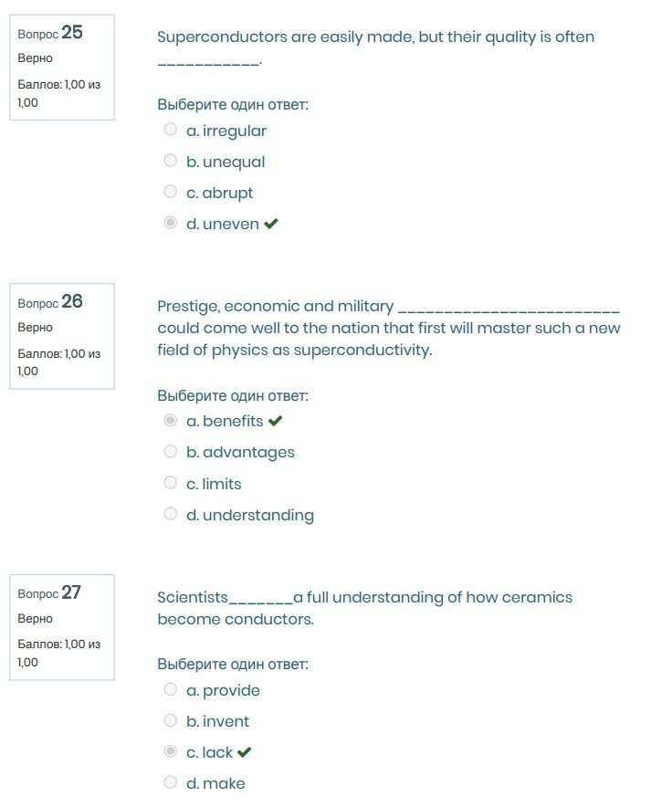Choose radio button 'b. advantages'
This screenshot has height=807, width=672.
tap(170, 451)
